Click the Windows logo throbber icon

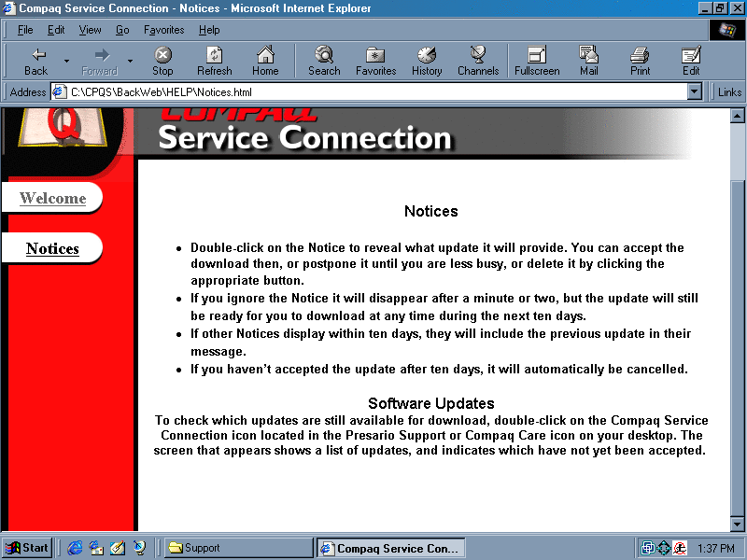click(726, 31)
